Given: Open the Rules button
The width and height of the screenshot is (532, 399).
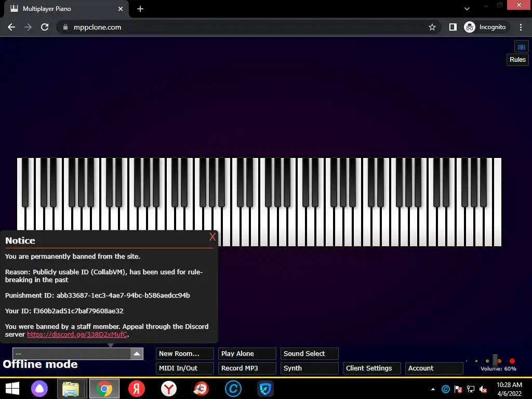Looking at the screenshot, I should (x=517, y=60).
